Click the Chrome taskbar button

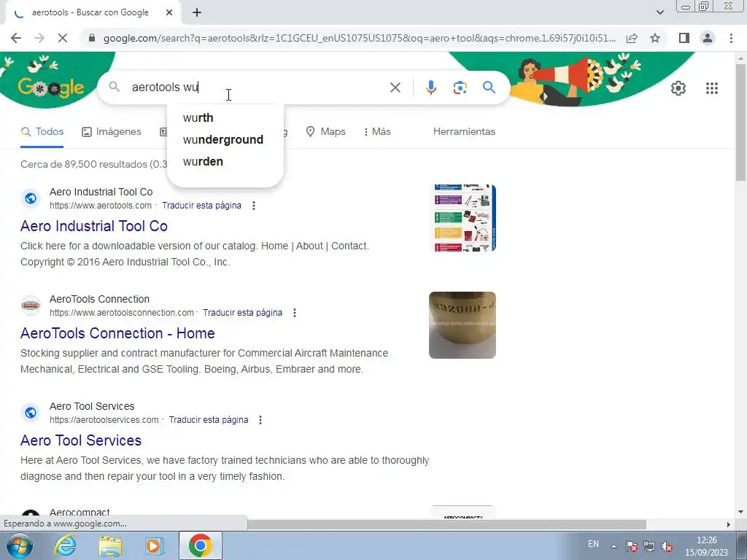point(200,545)
